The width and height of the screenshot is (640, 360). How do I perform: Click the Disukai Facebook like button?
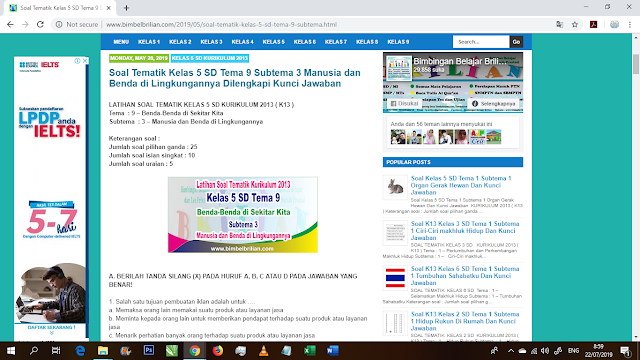click(x=404, y=104)
